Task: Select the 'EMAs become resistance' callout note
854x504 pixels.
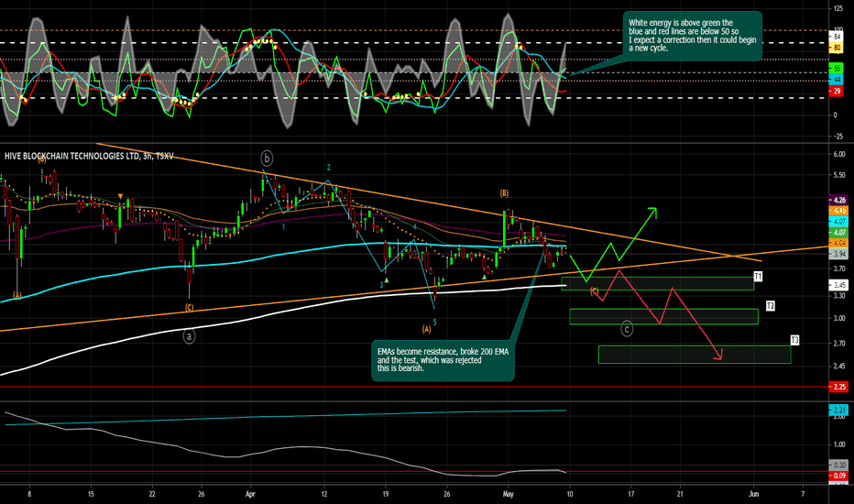Action: pyautogui.click(x=443, y=360)
